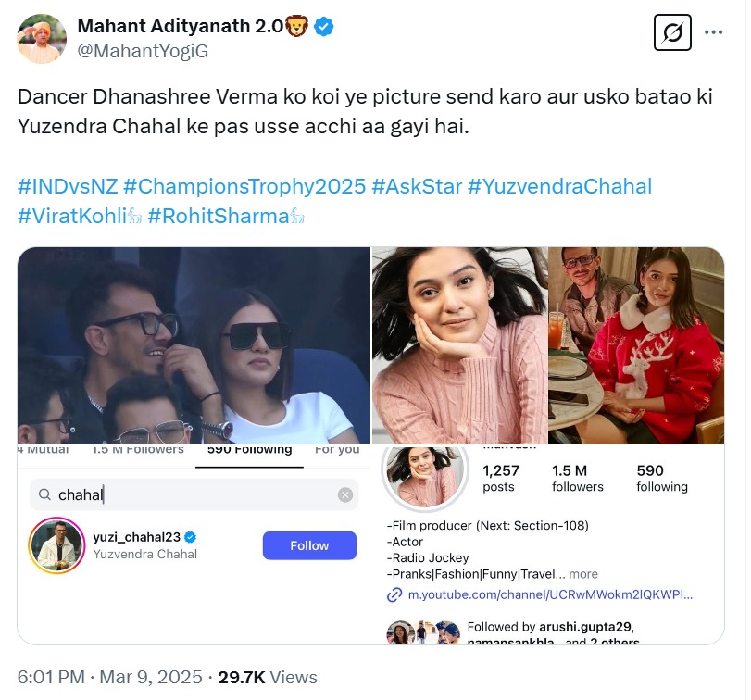This screenshot has height=700, width=751.
Task: Switch to the For you tab
Action: click(x=336, y=450)
